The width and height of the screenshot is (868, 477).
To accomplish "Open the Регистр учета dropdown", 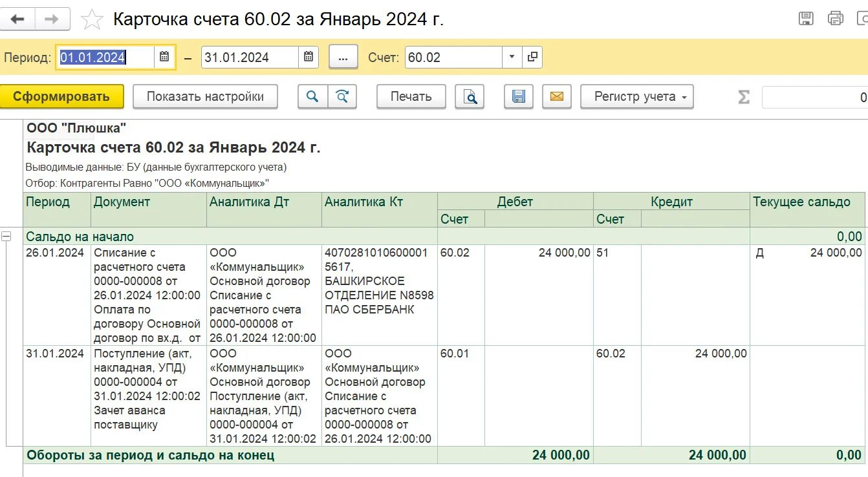I will point(637,97).
